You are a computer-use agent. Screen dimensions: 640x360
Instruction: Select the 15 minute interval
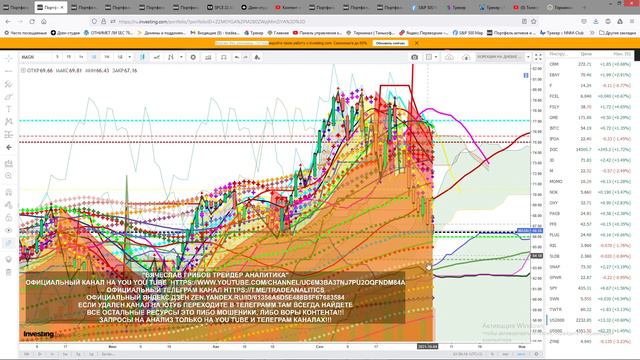point(69,57)
